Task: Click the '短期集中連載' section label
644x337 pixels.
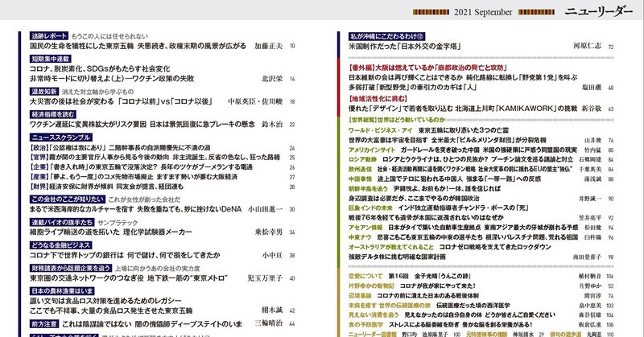Action: 51,59
